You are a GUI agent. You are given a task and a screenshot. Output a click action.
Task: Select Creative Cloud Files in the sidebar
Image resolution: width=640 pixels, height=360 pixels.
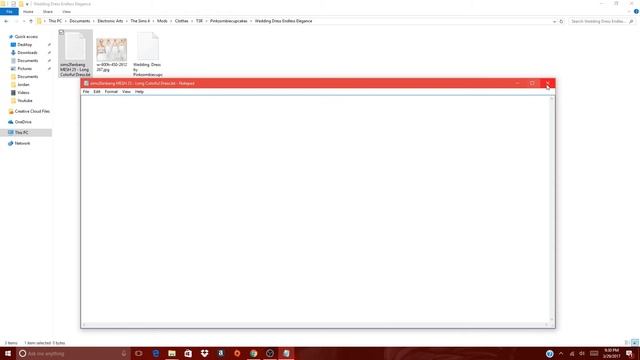[x=32, y=111]
